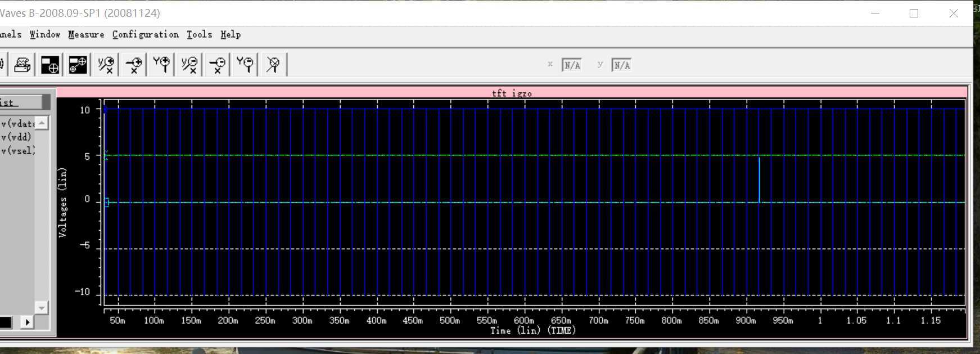Click the Time (lin) (TIME) axis label
The image size is (980, 354).
coord(533,330)
